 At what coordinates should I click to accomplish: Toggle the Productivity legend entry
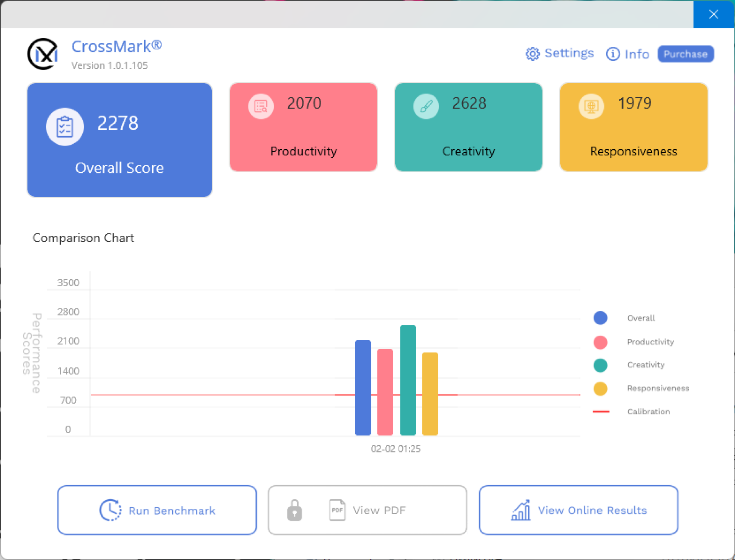point(600,342)
